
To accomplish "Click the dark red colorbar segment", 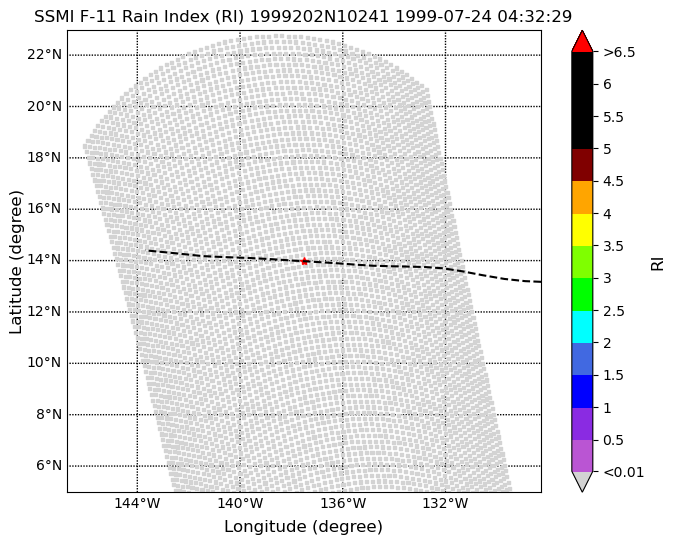I will (x=582, y=165).
